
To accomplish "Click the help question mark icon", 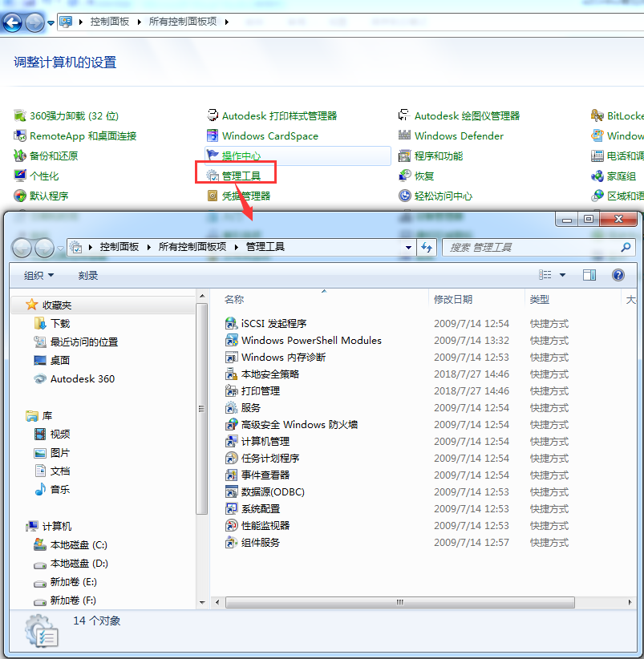I will (x=618, y=275).
